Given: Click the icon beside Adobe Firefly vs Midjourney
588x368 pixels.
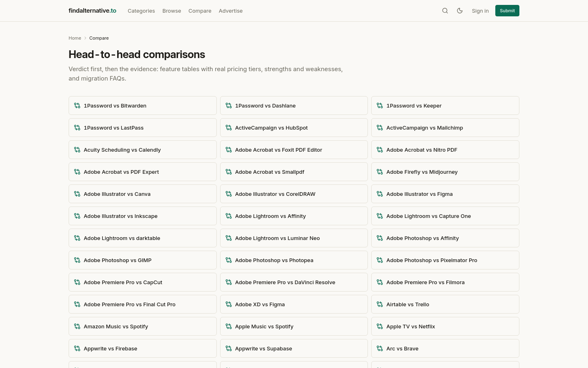Looking at the screenshot, I should tap(380, 172).
